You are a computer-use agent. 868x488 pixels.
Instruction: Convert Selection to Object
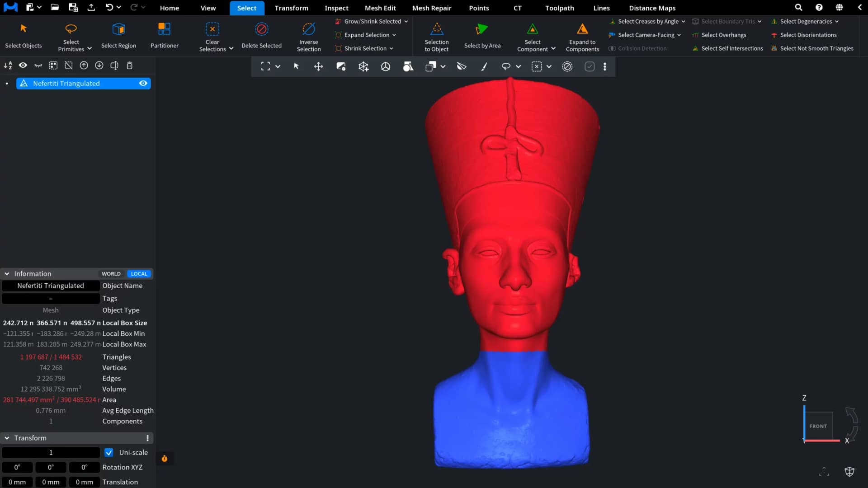click(437, 37)
